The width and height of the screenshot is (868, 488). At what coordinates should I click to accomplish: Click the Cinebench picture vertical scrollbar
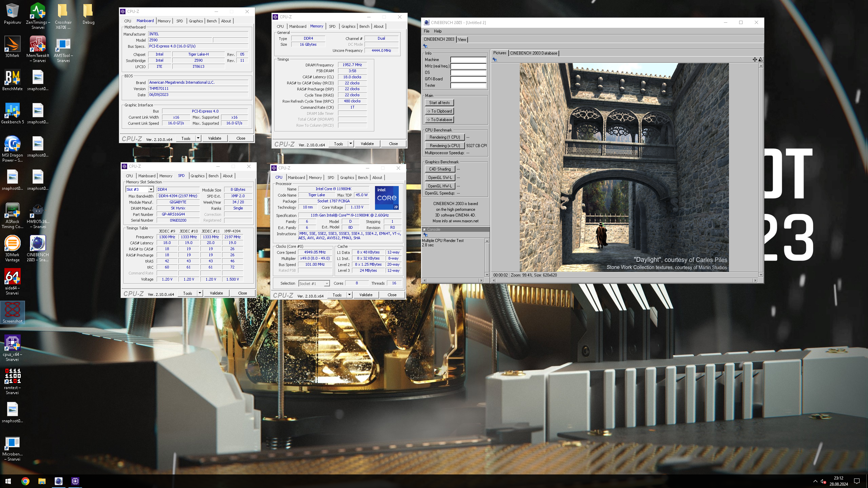[761, 170]
